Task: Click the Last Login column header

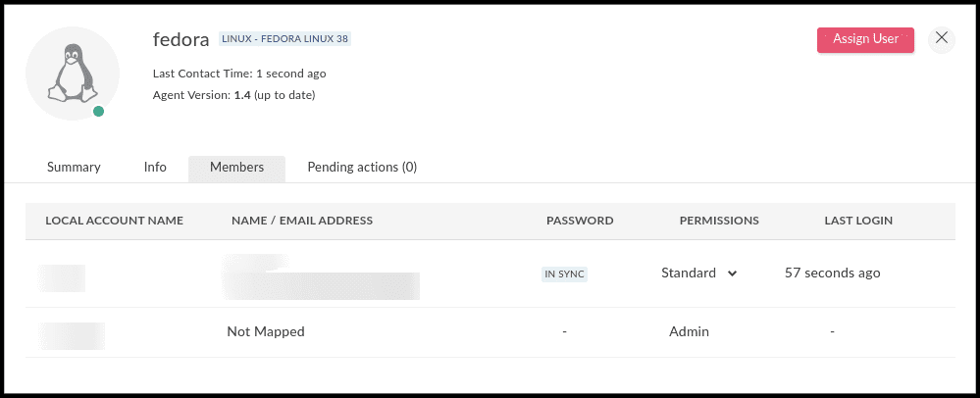Action: (x=858, y=221)
